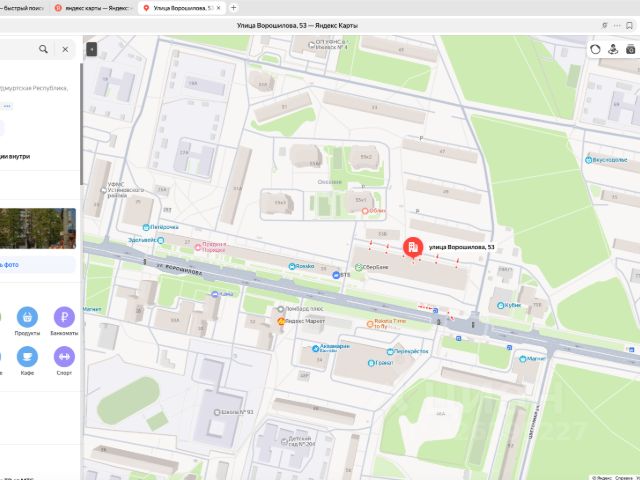The height and width of the screenshot is (480, 640).
Task: Click the ул. Ворошилова street name label
Action: pyautogui.click(x=178, y=269)
